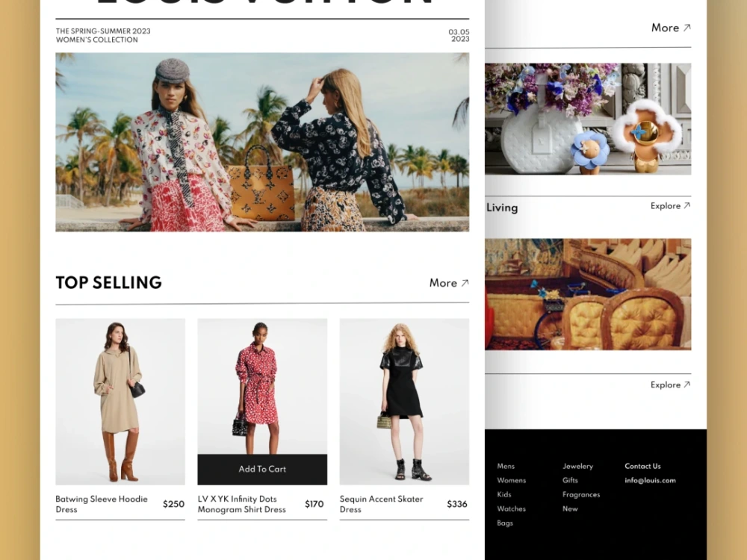Click info@louis.com email address

tap(651, 480)
